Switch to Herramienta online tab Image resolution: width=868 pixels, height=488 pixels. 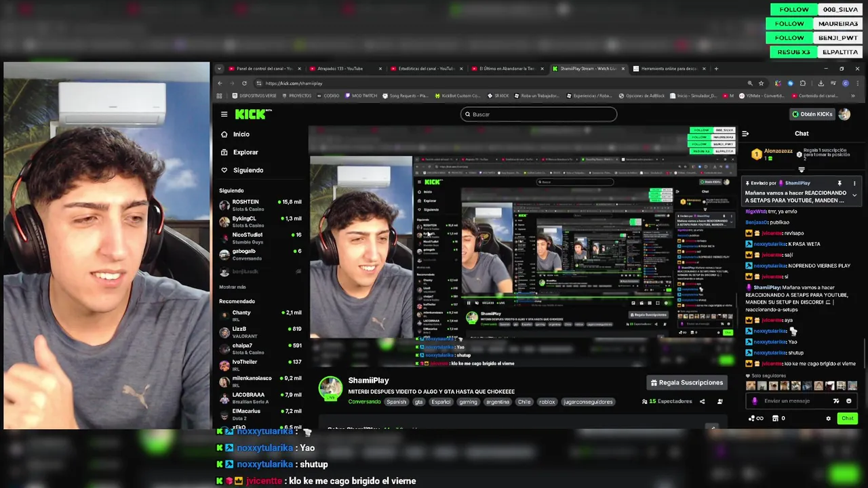(669, 68)
